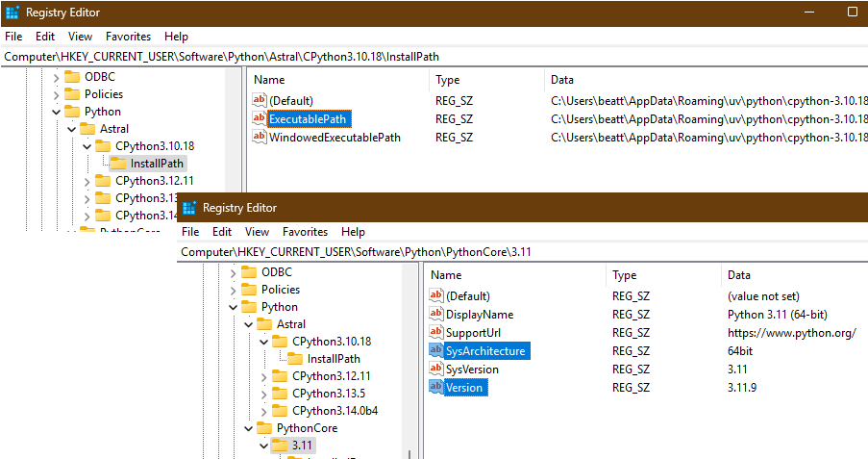Click back window's address bar with CPython3.10.18\InstallPath
868x459 pixels.
[x=434, y=57]
